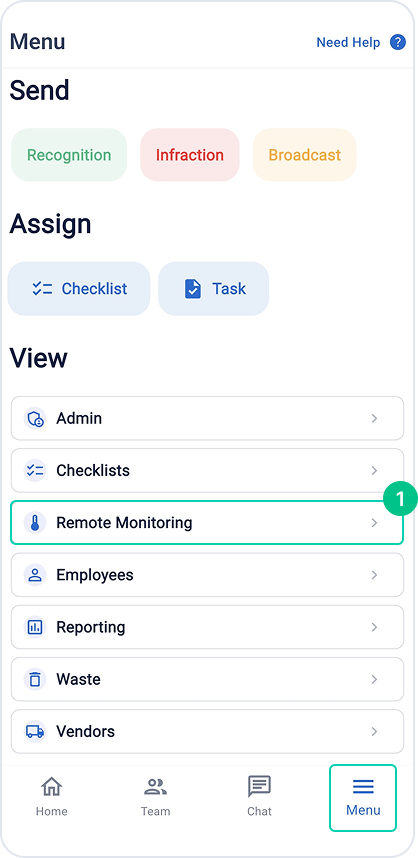Expand the Admin row chevron
The image size is (418, 858).
click(x=374, y=419)
